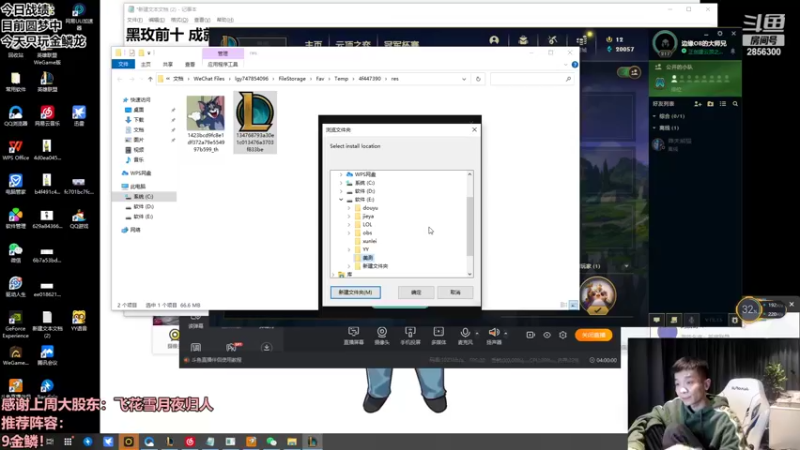Viewport: 800px width, 450px height.
Task: Click the download icon in the streaming tool
Action: click(266, 347)
